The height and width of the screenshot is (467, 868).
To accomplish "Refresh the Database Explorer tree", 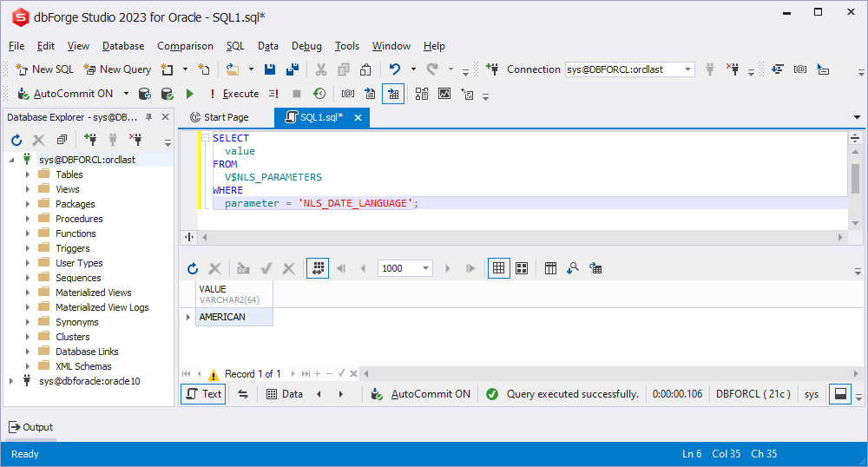I will pyautogui.click(x=16, y=140).
